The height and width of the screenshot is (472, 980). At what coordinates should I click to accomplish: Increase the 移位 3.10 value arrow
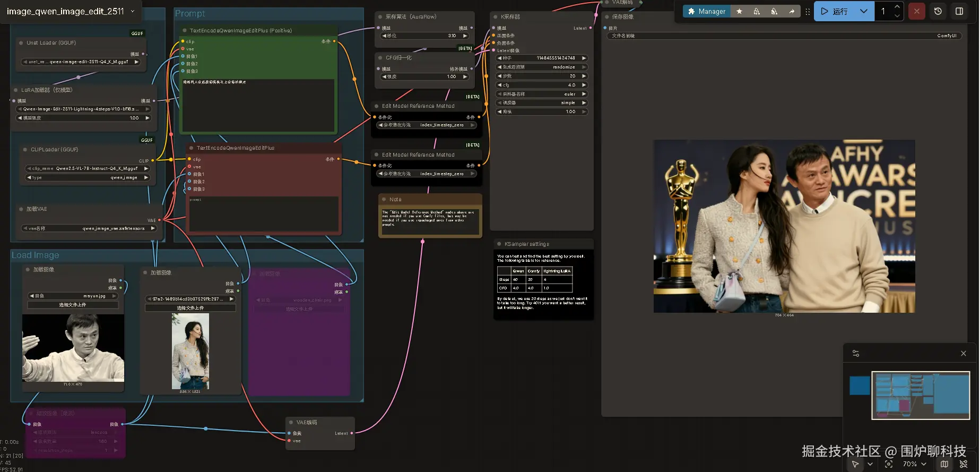tap(465, 36)
